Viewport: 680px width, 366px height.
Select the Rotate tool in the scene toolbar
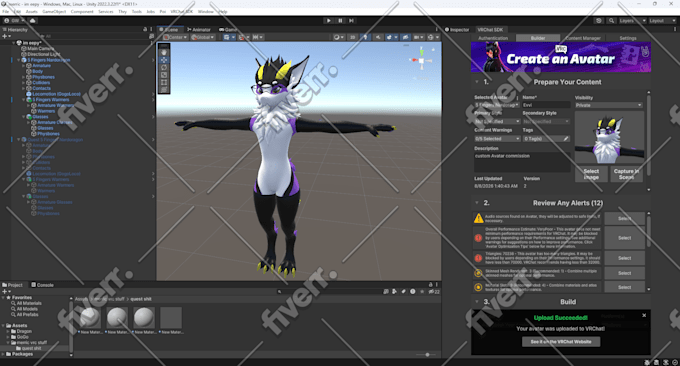click(x=164, y=67)
